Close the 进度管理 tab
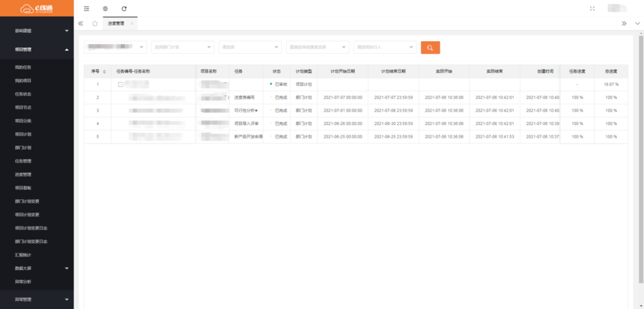The height and width of the screenshot is (309, 644). [133, 24]
